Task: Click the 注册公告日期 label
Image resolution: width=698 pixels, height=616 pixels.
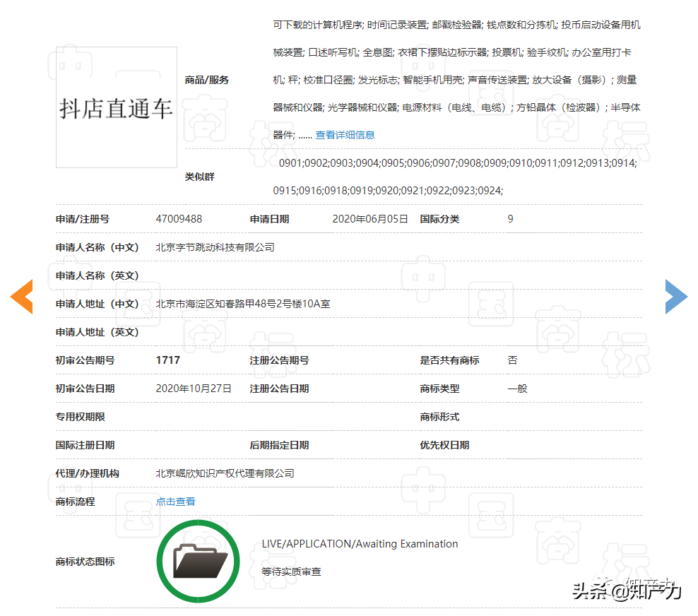Action: pyautogui.click(x=279, y=389)
